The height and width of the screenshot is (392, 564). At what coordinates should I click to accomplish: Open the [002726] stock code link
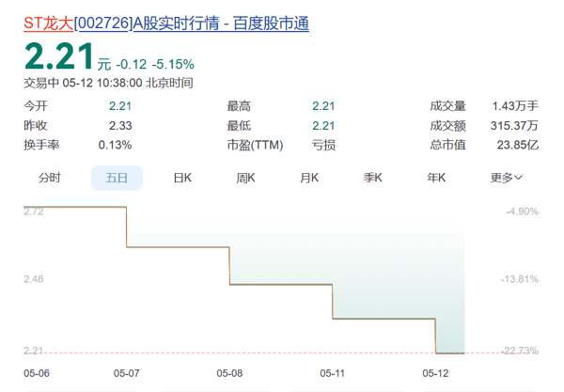coord(103,24)
